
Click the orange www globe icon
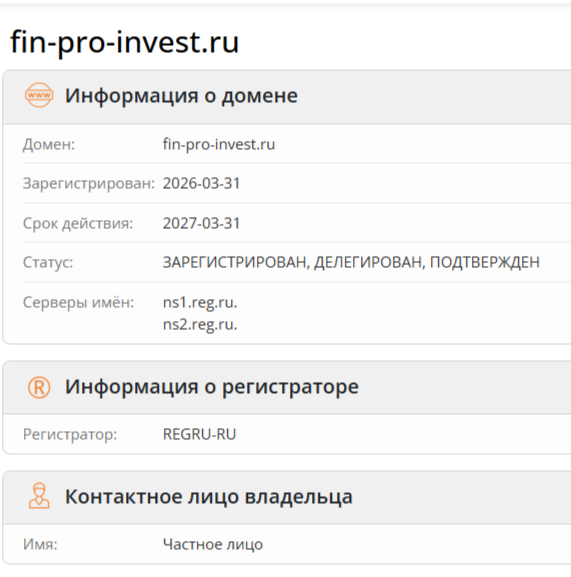39,95
